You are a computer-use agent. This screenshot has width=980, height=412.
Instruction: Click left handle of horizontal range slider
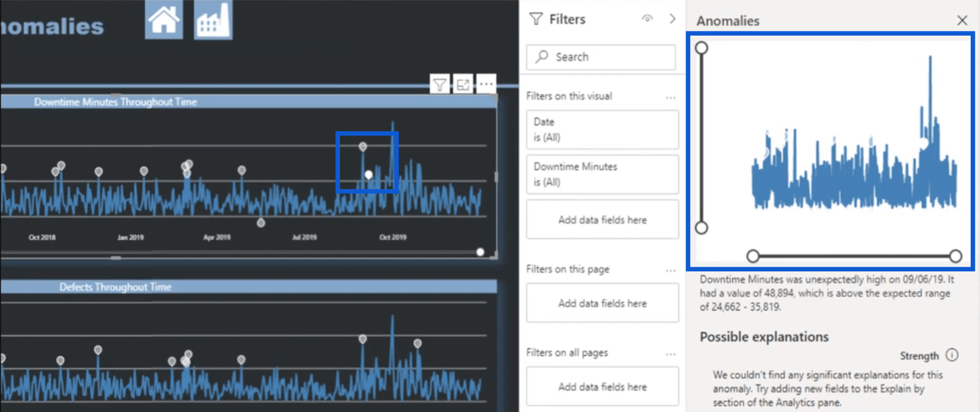coord(753,256)
